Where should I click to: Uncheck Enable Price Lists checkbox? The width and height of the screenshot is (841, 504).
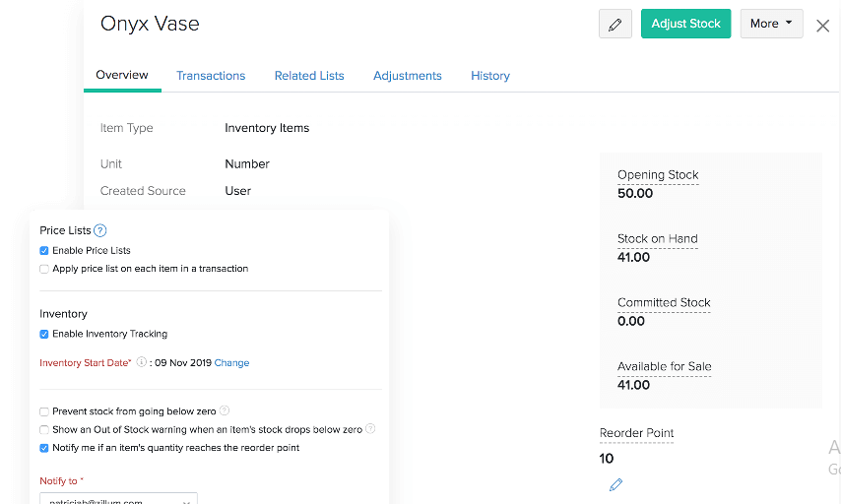tap(44, 251)
